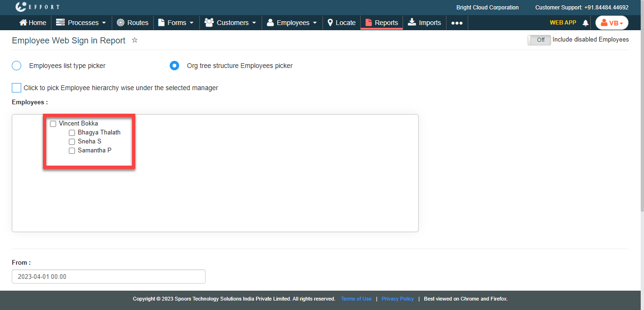
Task: Open the Privacy Policy link
Action: click(x=397, y=299)
